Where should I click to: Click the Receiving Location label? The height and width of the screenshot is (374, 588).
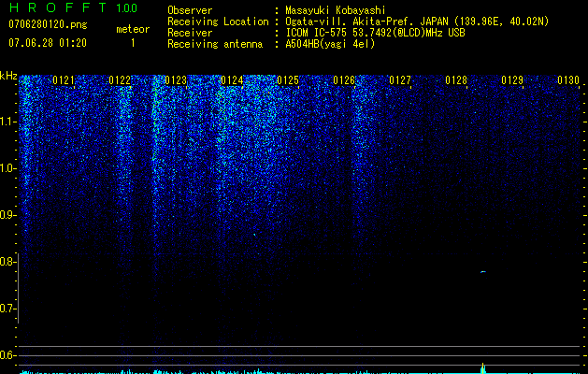click(x=218, y=22)
